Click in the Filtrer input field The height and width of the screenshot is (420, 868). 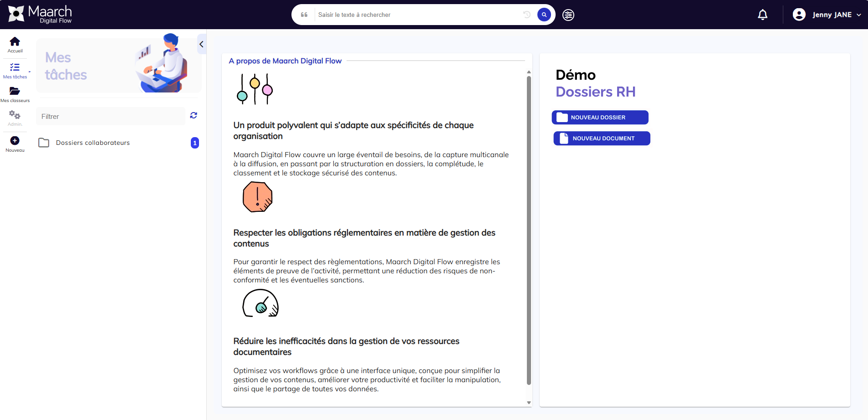(111, 117)
